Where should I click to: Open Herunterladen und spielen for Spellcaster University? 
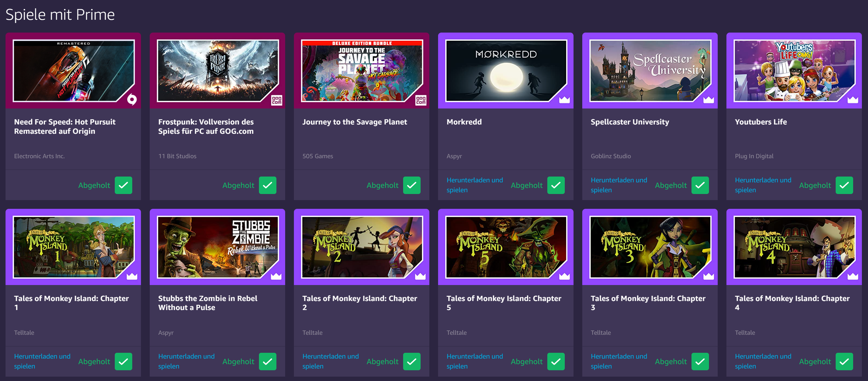pos(619,185)
